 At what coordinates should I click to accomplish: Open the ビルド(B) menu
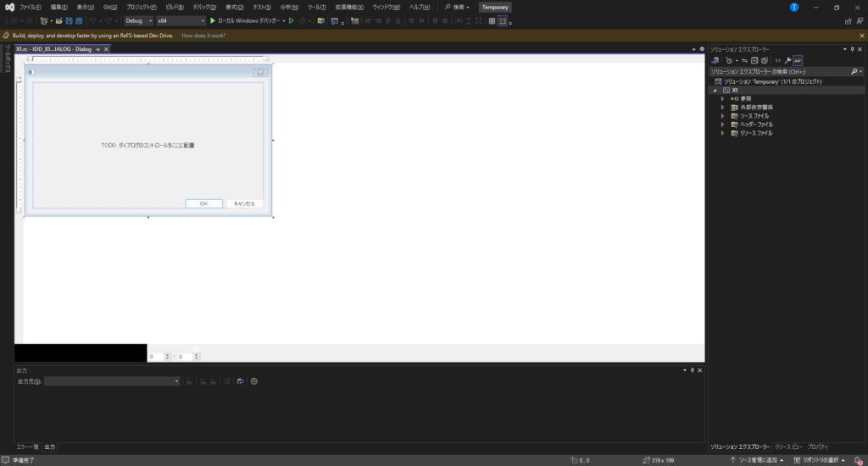[174, 7]
